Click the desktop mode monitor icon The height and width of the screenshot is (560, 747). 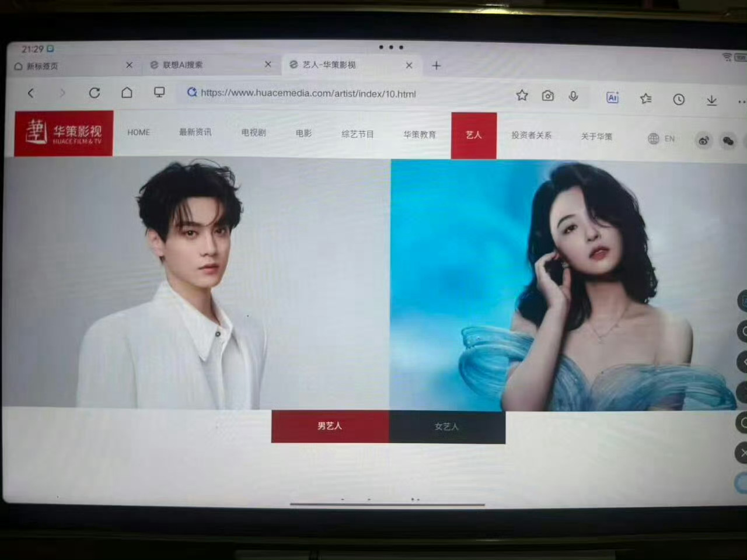[159, 92]
